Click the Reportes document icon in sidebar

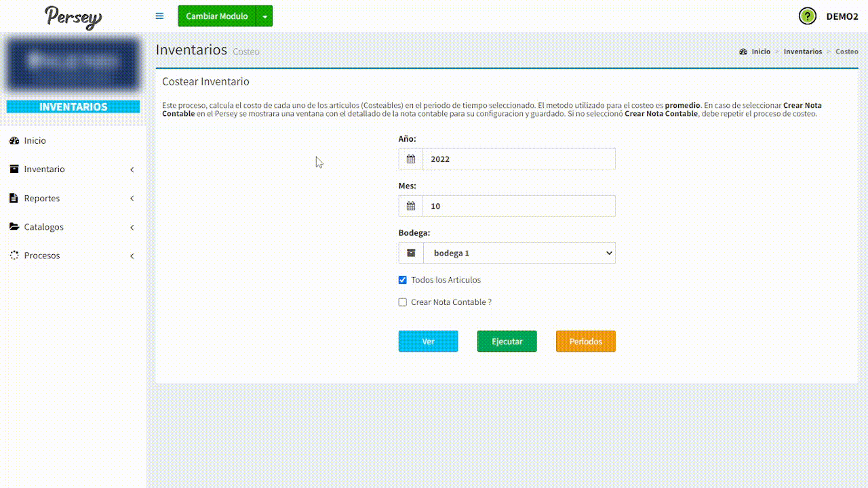[x=14, y=199]
